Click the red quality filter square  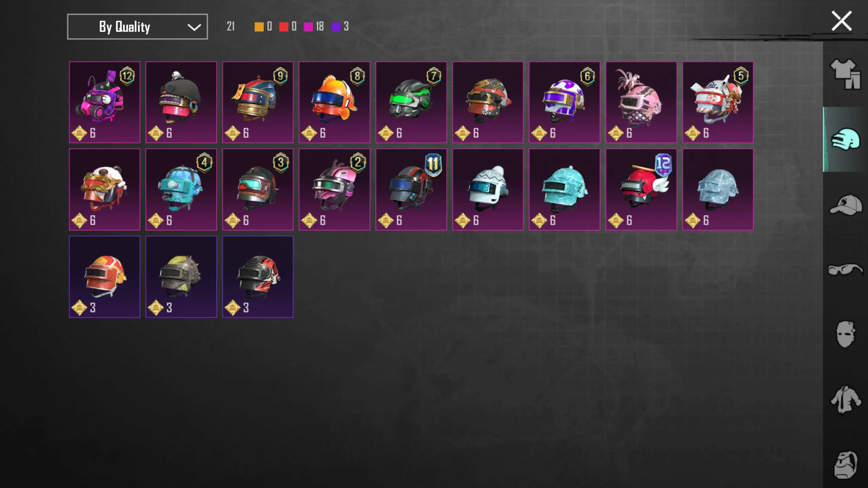tap(284, 27)
